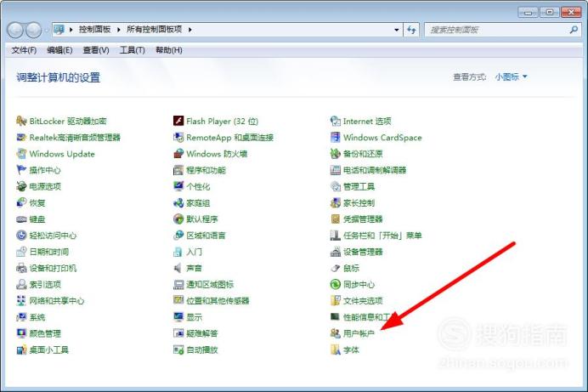Open the 自动播放 link

click(x=201, y=350)
